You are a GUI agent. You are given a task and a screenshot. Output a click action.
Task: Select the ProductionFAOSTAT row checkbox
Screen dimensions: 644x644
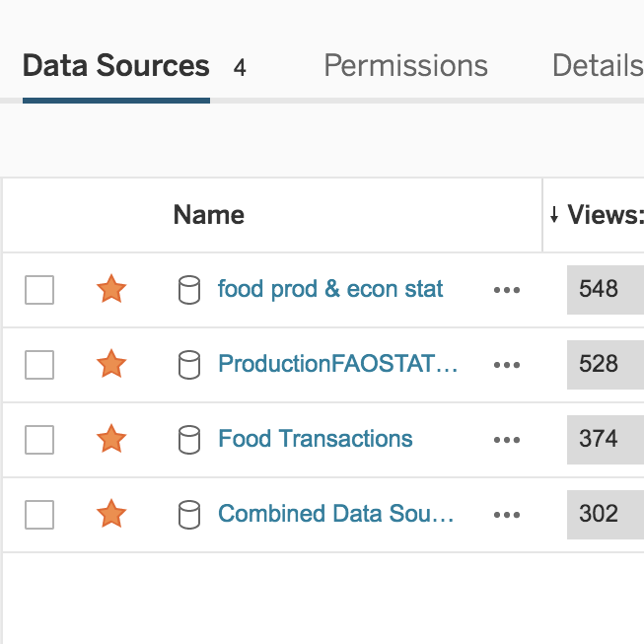(x=39, y=365)
